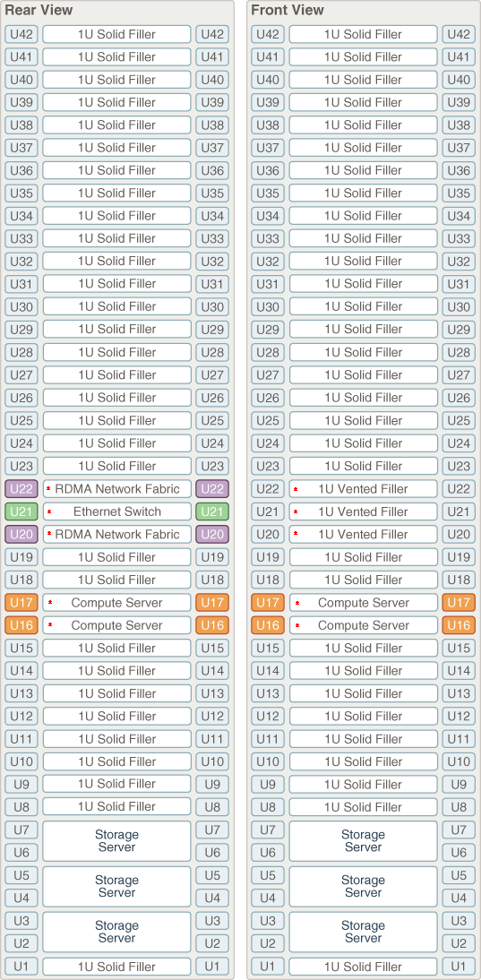The width and height of the screenshot is (481, 980).
Task: Pick 1U Solid Filler at Rear View U15
Action: pyautogui.click(x=116, y=648)
